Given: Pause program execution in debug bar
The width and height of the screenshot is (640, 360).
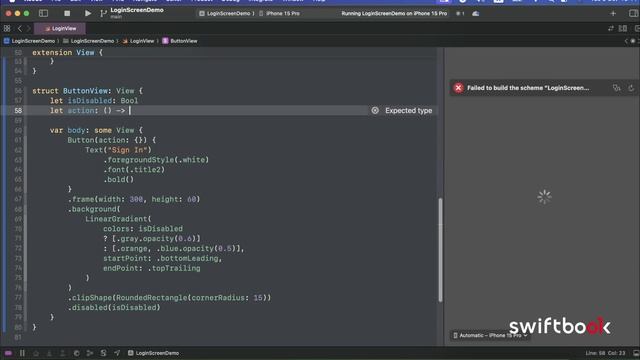Looking at the screenshot, I should click(22, 353).
